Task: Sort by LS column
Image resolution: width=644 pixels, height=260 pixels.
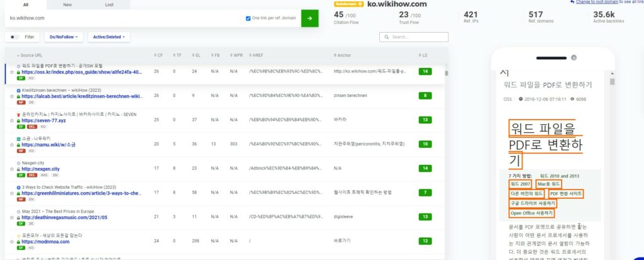Action: (x=423, y=55)
